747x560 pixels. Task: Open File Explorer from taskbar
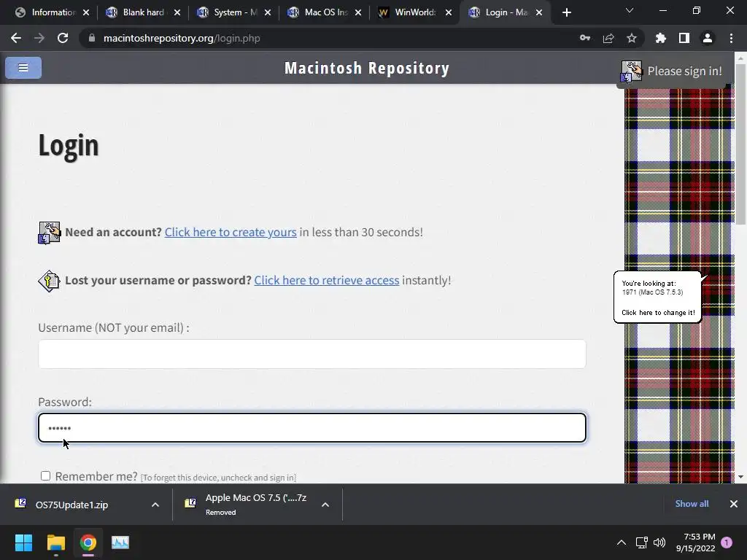point(55,542)
